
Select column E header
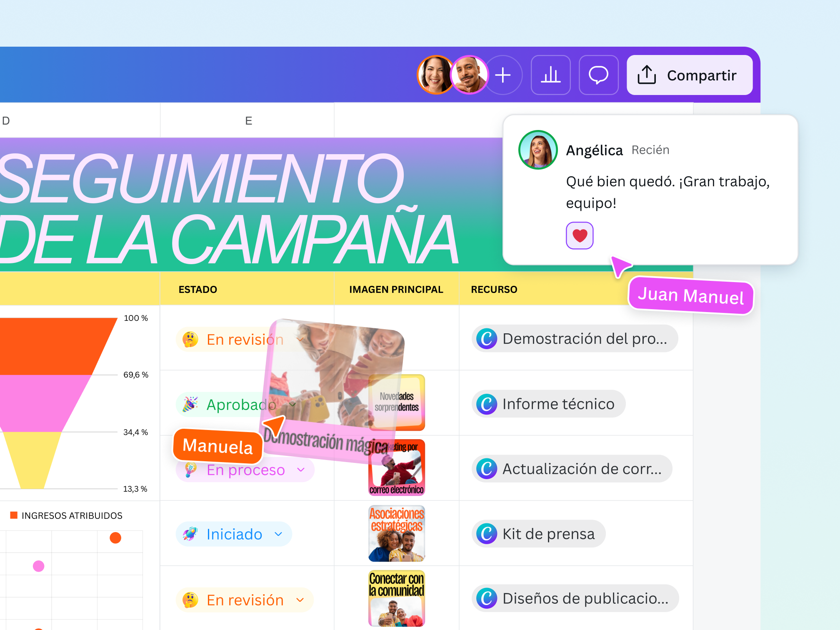click(248, 121)
